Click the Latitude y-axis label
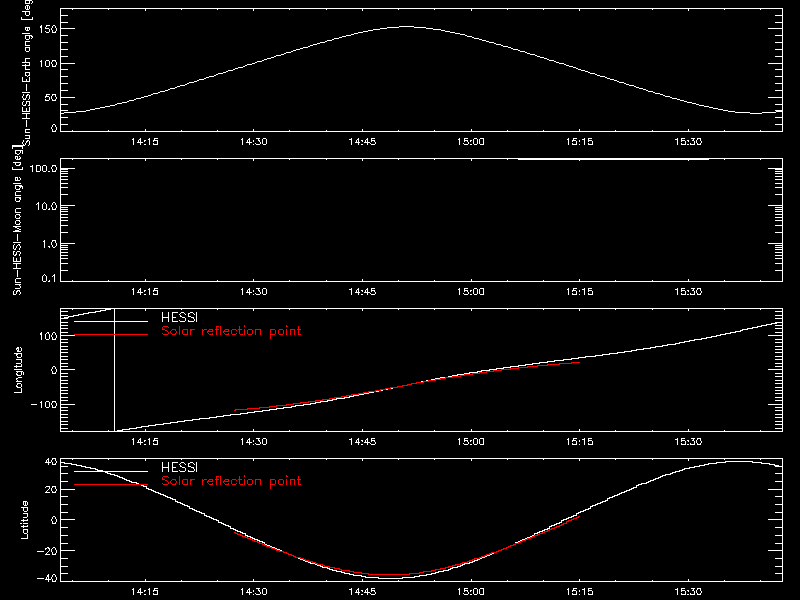This screenshot has height=600, width=800. pos(24,520)
